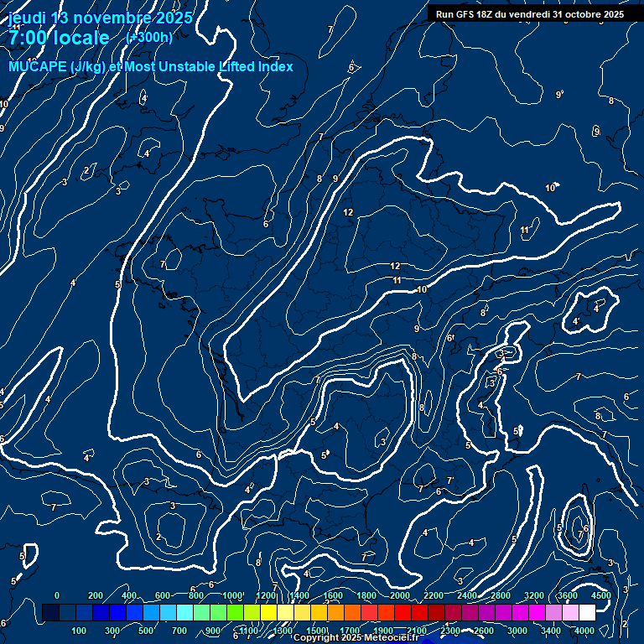Pick the dark crimson swatch under 2200
This screenshot has width=644, height=644.
click(x=436, y=612)
